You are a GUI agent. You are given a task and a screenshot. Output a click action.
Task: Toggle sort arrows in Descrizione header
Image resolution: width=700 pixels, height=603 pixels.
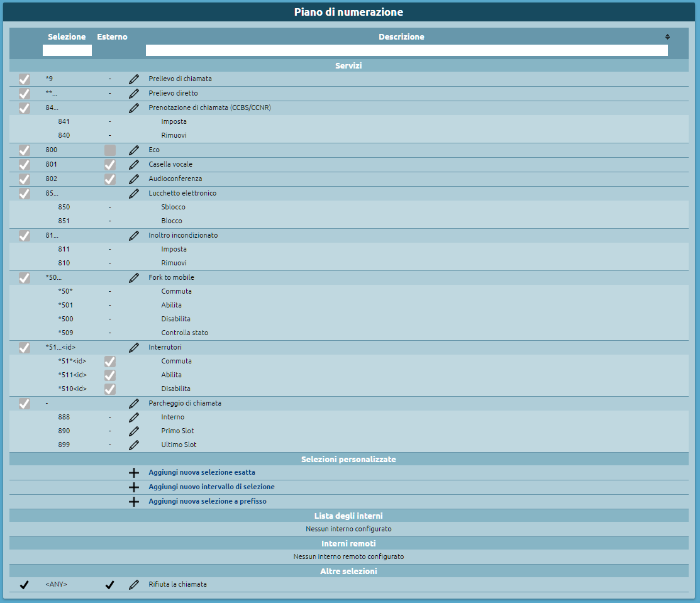(x=667, y=36)
